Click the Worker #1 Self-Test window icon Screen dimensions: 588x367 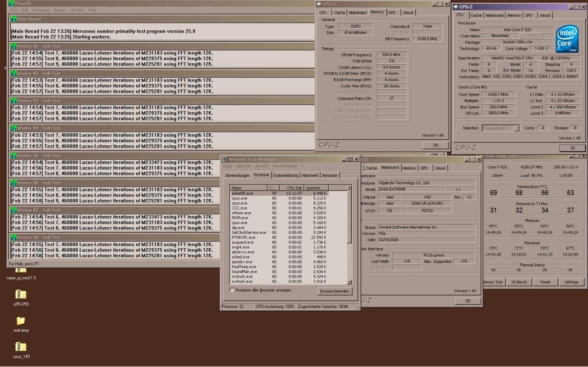click(13, 46)
